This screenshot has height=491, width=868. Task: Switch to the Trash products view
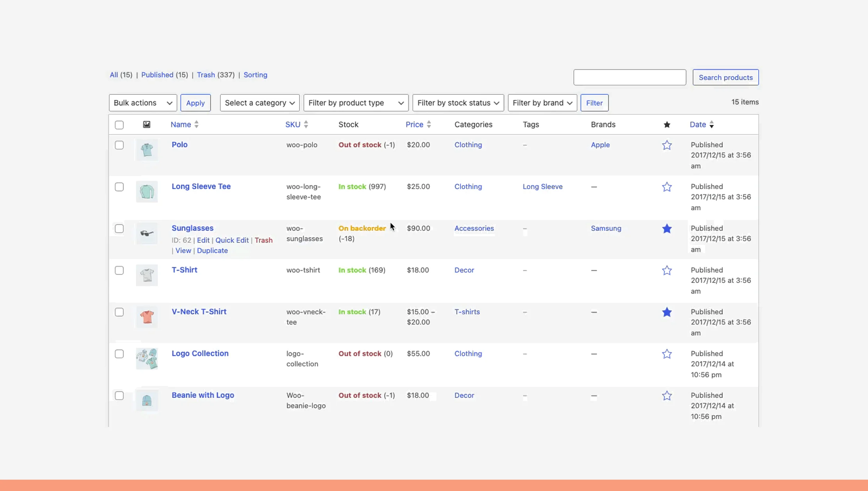click(206, 75)
